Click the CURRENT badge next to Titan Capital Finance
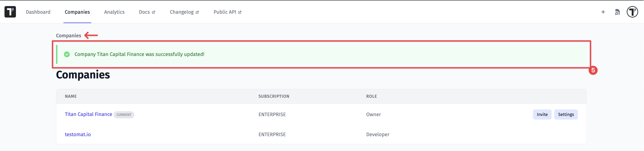 click(x=124, y=115)
